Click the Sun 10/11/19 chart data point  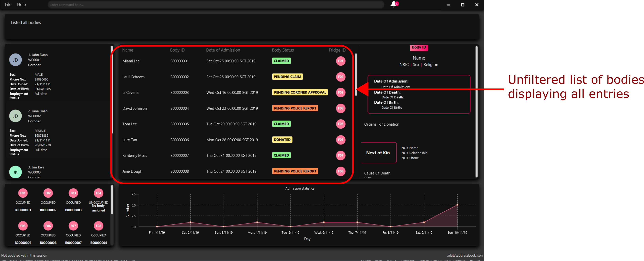click(457, 205)
